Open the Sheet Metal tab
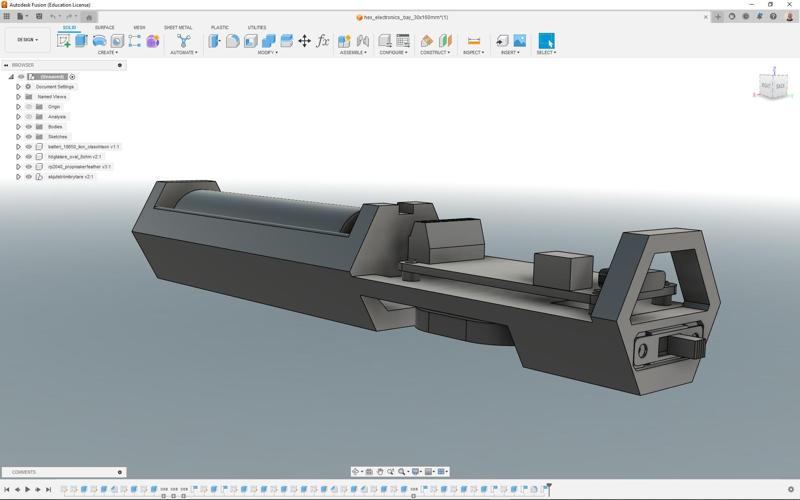 178,28
